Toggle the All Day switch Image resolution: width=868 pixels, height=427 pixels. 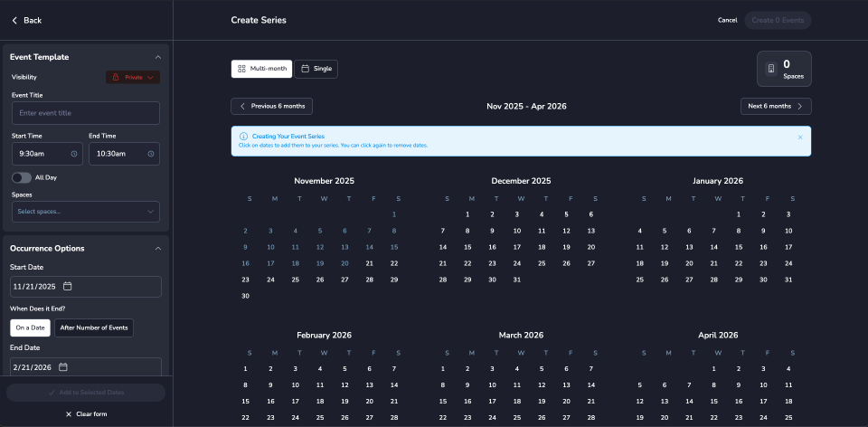coord(22,178)
